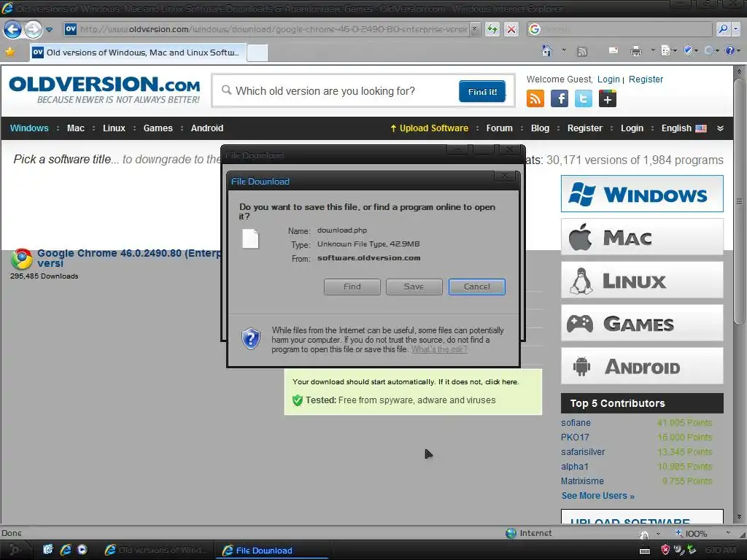This screenshot has height=560, width=747.
Task: Open the Page menu icon
Action: tap(667, 50)
